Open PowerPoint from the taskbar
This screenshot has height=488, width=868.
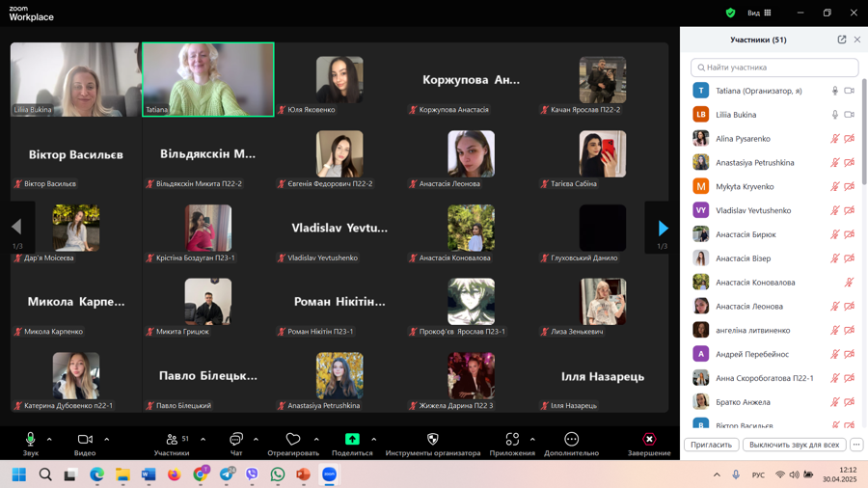[x=304, y=474]
